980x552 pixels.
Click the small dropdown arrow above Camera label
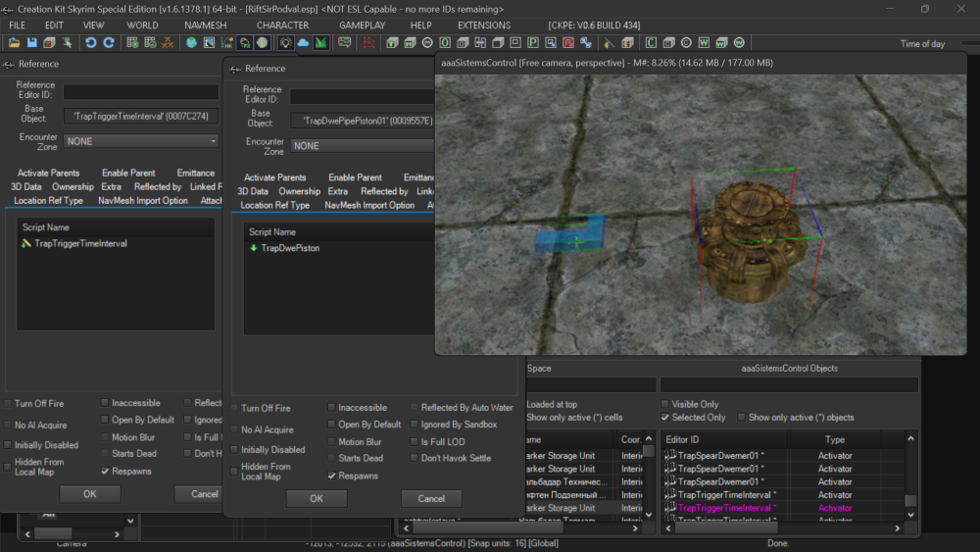tap(130, 520)
